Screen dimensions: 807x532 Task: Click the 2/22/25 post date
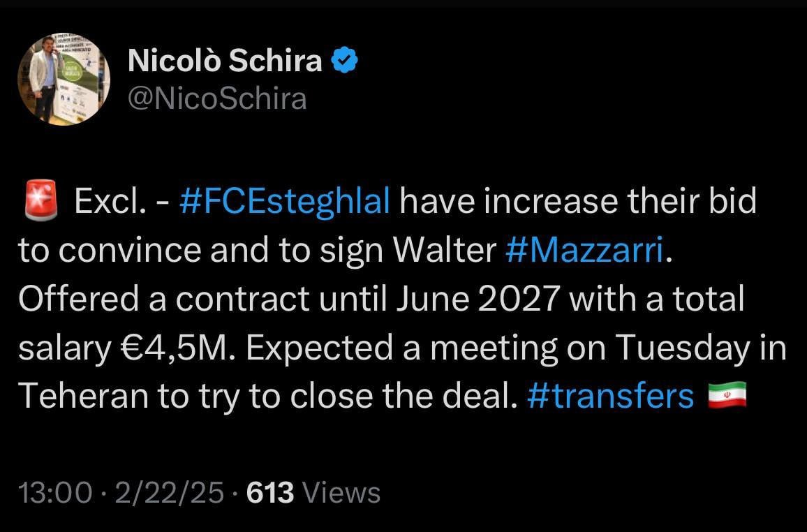[x=170, y=492]
